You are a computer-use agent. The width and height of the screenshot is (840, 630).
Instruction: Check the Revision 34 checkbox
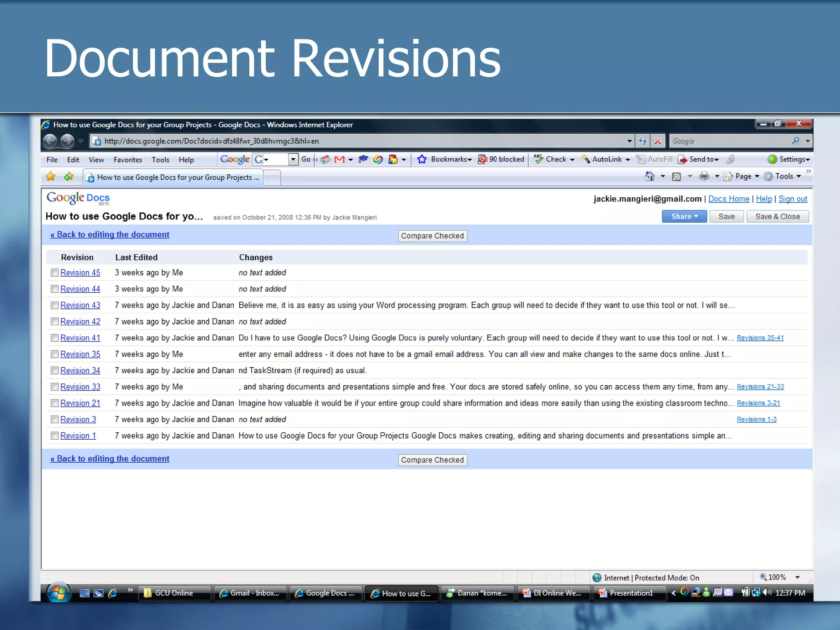55,371
